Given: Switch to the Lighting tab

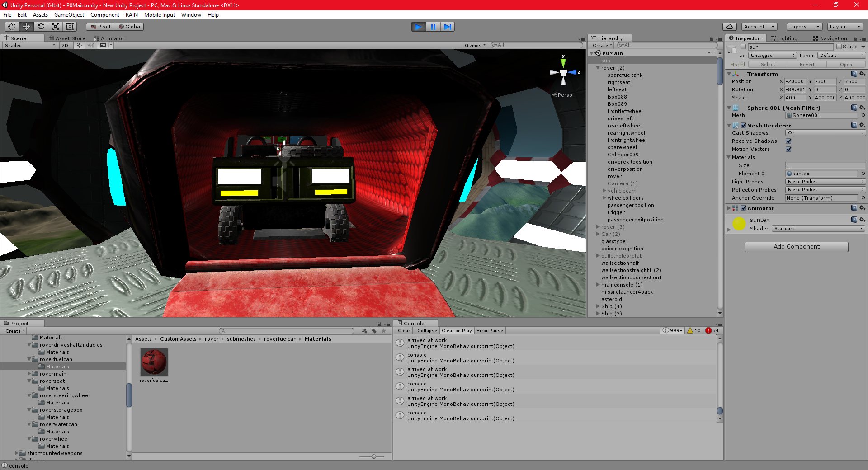Looking at the screenshot, I should [784, 38].
